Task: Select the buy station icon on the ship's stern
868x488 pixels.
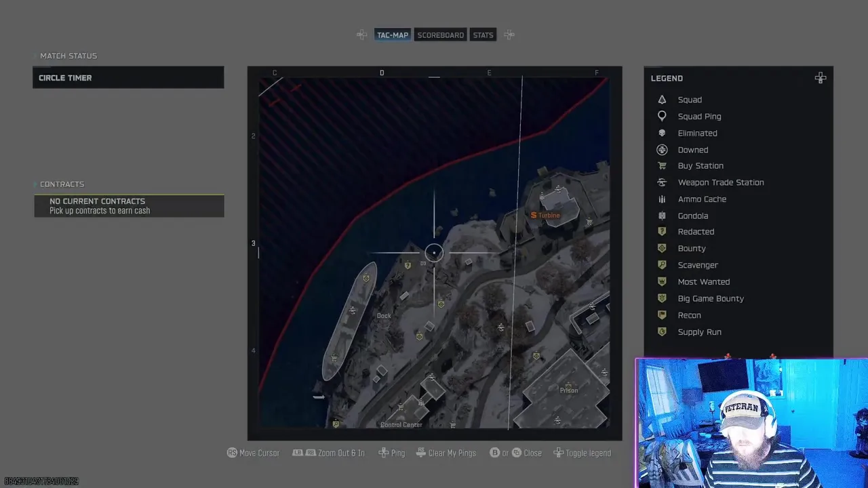Action: click(334, 358)
